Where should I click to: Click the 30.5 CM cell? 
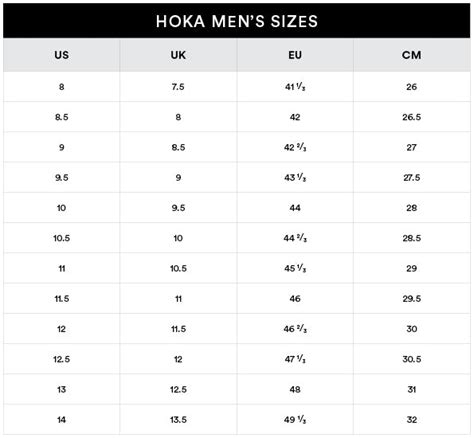point(412,359)
